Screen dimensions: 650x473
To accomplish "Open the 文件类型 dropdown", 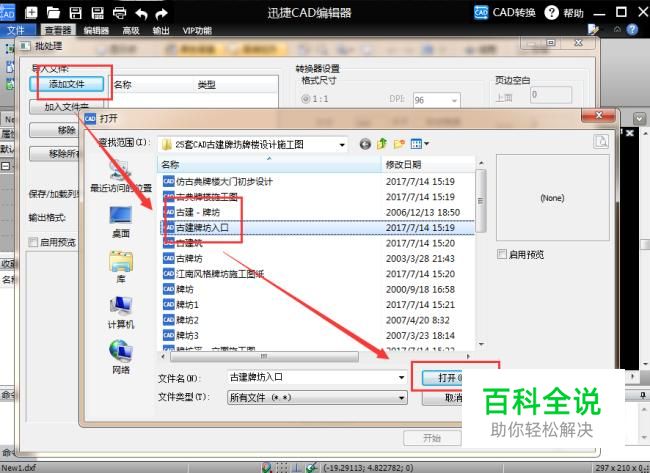I will (x=401, y=398).
